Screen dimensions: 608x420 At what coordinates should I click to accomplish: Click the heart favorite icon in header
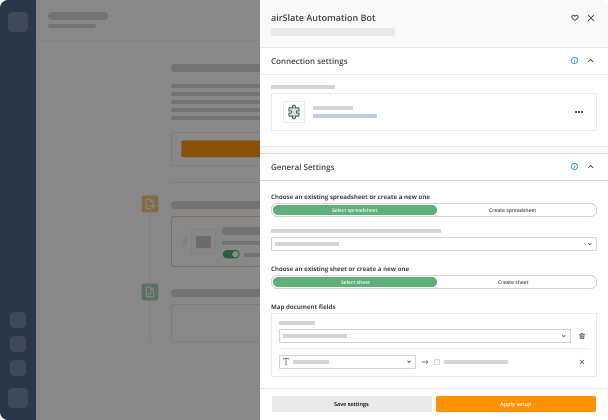pyautogui.click(x=575, y=18)
